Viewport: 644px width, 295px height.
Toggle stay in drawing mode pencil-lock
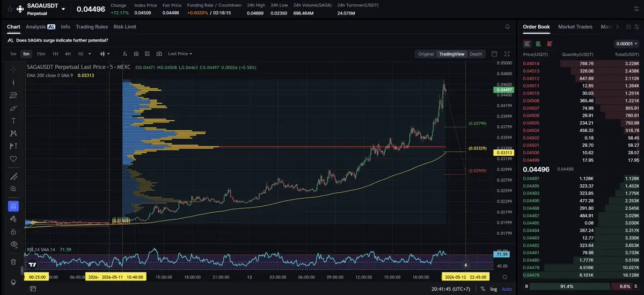click(13, 219)
